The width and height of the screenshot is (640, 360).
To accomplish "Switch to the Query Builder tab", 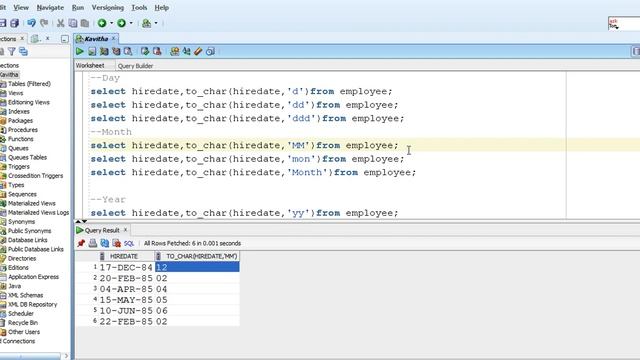I will 136,66.
